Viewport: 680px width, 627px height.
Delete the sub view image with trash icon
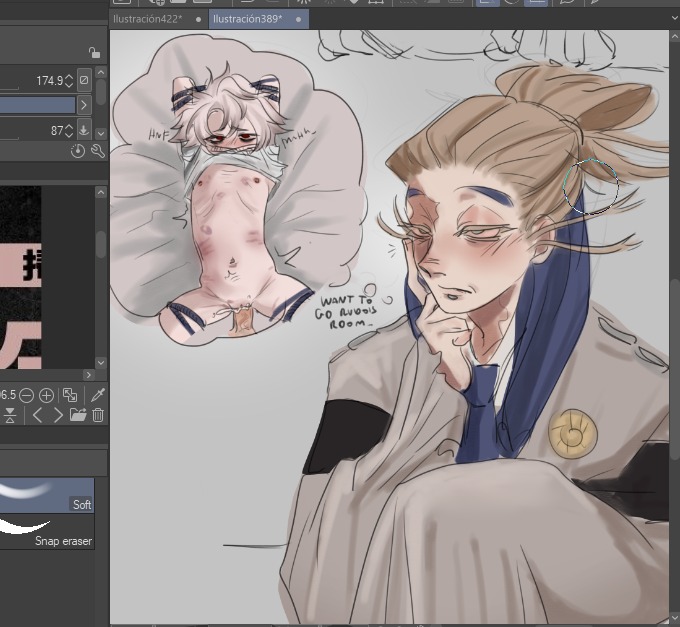(x=98, y=415)
